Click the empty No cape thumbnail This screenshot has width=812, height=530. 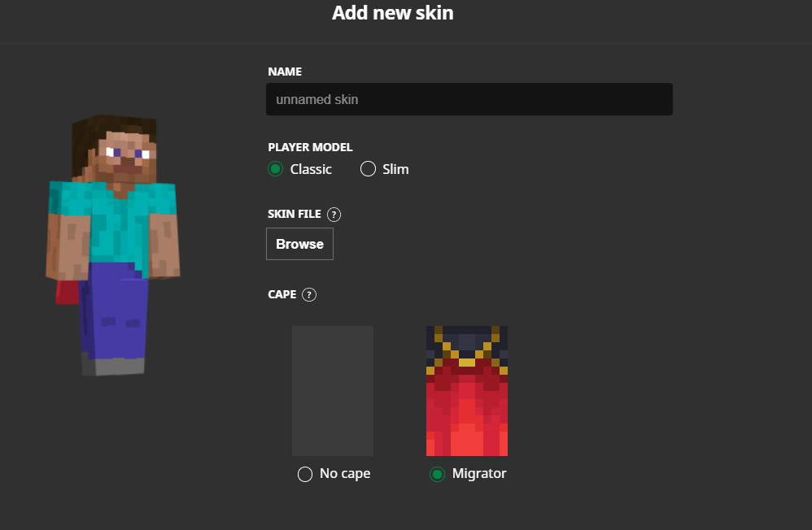point(333,391)
